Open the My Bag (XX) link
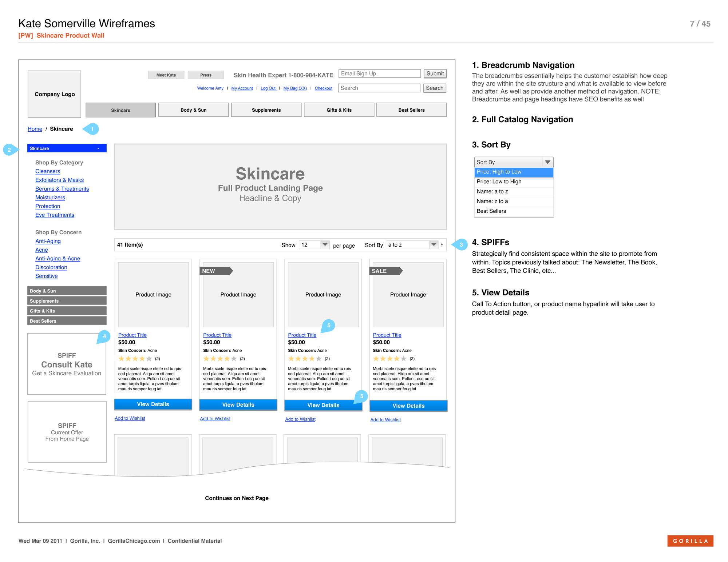 tap(295, 88)
